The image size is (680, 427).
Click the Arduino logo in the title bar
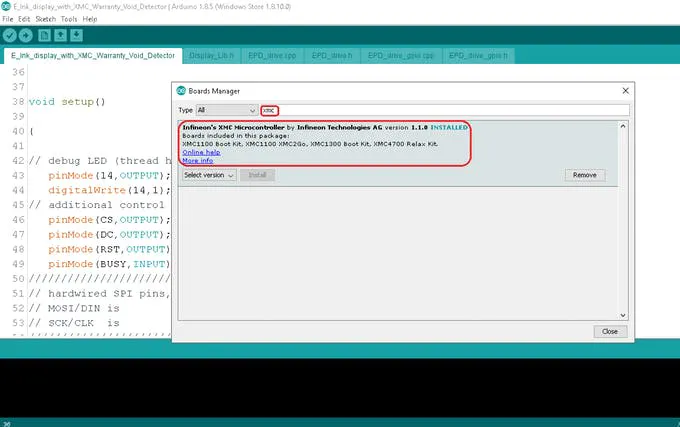[6, 6]
